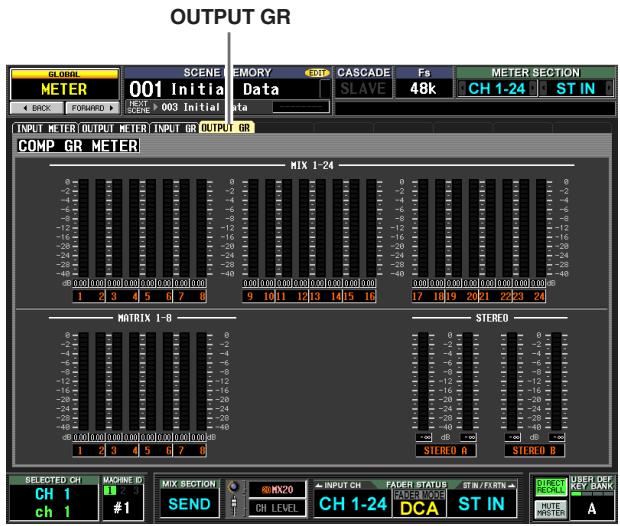Select MIX channel 4 label
This screenshot has height=526, width=620.
click(134, 296)
